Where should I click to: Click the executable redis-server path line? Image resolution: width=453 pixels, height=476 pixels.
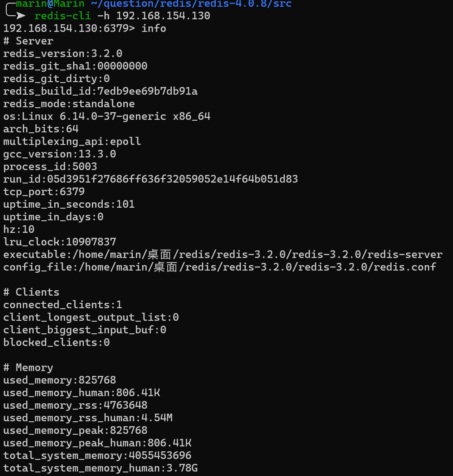223,254
